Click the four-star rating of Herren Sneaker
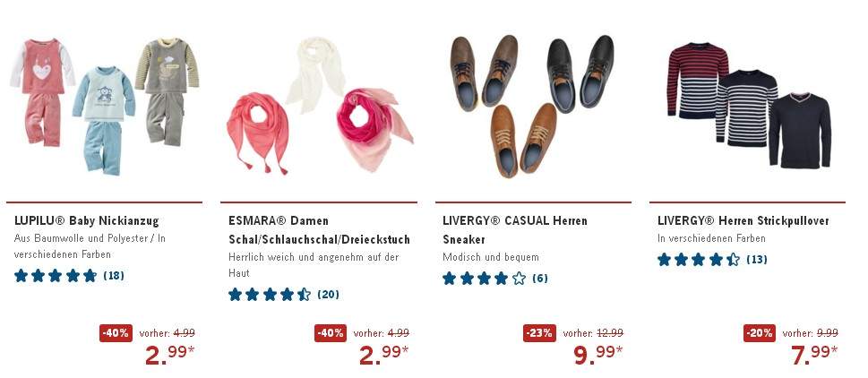The height and width of the screenshot is (378, 868). 484,279
